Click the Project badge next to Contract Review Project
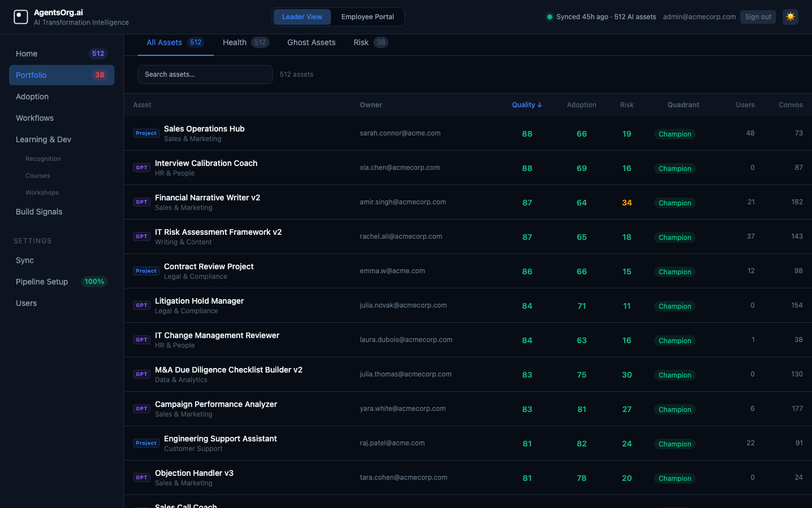The width and height of the screenshot is (812, 508). pos(146,270)
